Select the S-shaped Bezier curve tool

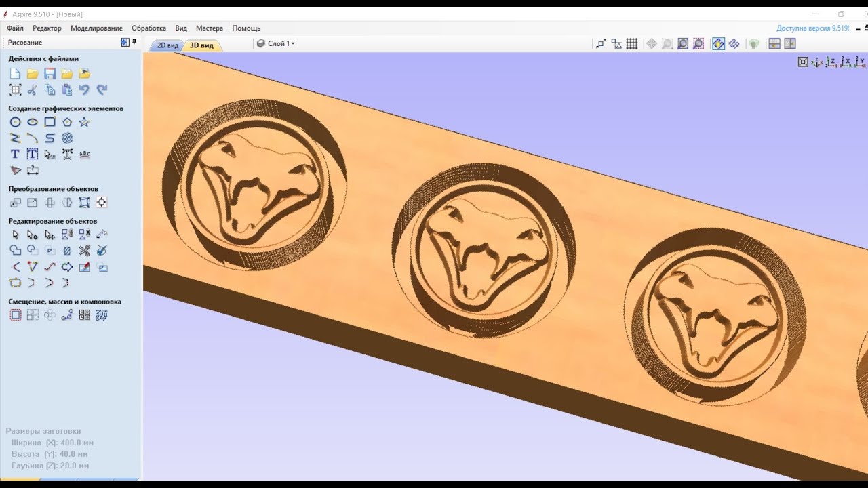coord(50,138)
